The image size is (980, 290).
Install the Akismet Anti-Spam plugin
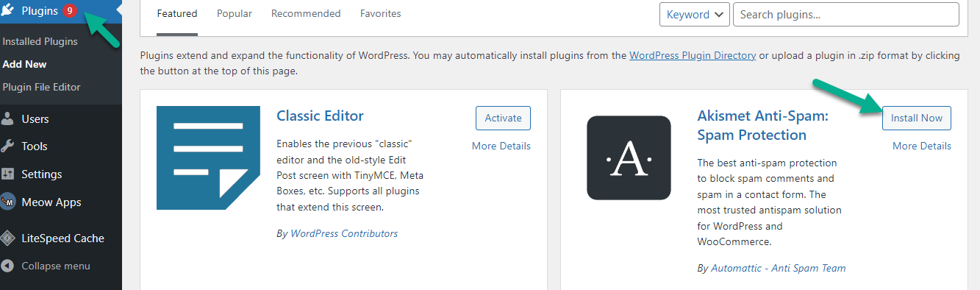(x=917, y=118)
